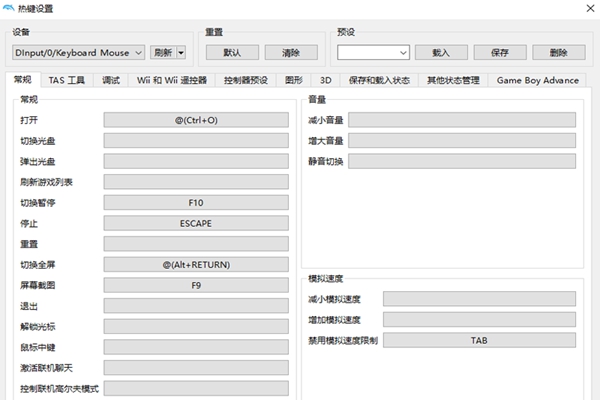Viewport: 600px width, 400px height.
Task: Open the DInput/0/Keyboard Mouse device dropdown
Action: [x=78, y=52]
